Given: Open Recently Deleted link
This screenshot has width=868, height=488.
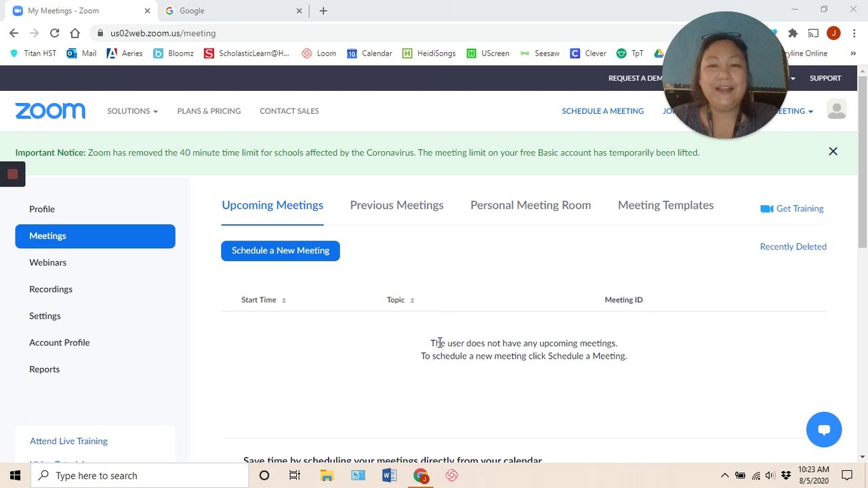Looking at the screenshot, I should coord(793,247).
